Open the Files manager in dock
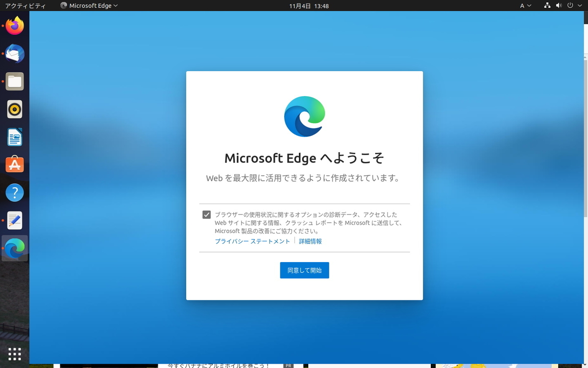The image size is (588, 368). tap(15, 81)
